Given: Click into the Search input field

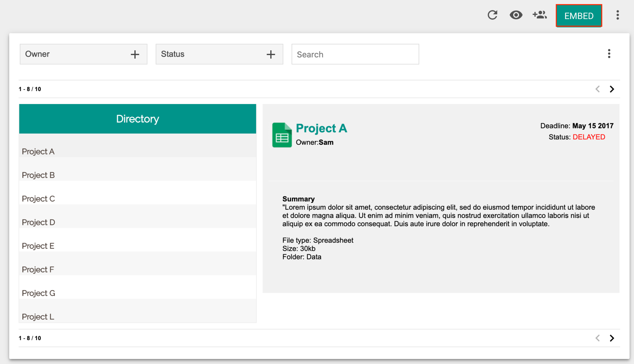Looking at the screenshot, I should [x=355, y=54].
